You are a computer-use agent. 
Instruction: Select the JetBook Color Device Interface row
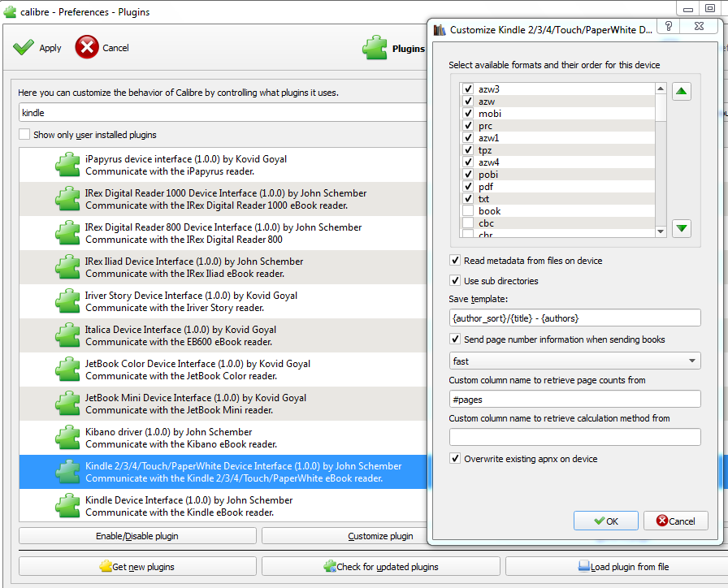click(x=223, y=370)
